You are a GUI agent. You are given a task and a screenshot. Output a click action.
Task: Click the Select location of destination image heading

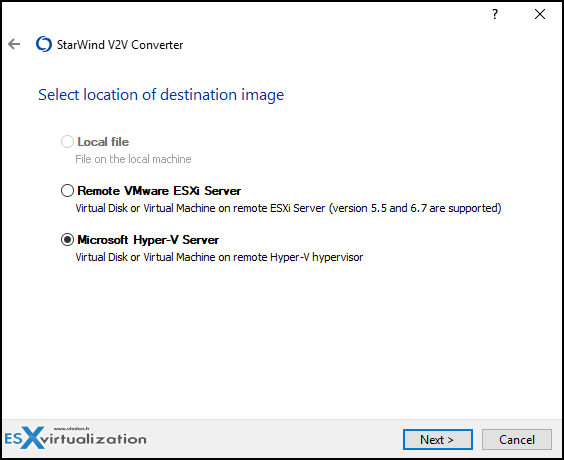(161, 95)
